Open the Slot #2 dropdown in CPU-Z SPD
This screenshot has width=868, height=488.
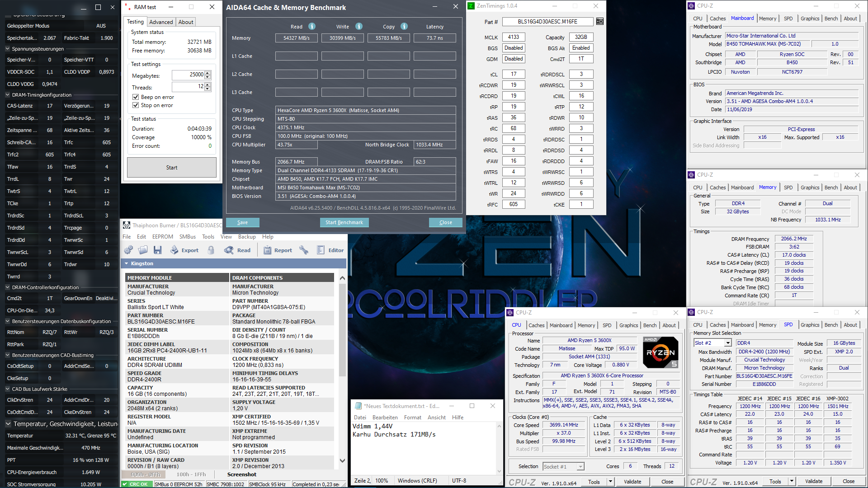pos(728,343)
